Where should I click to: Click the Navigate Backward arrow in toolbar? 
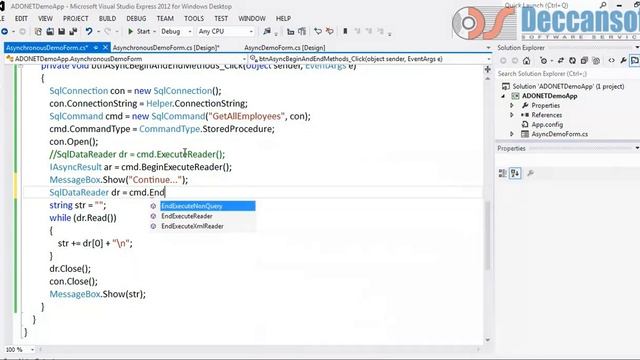tap(4, 31)
